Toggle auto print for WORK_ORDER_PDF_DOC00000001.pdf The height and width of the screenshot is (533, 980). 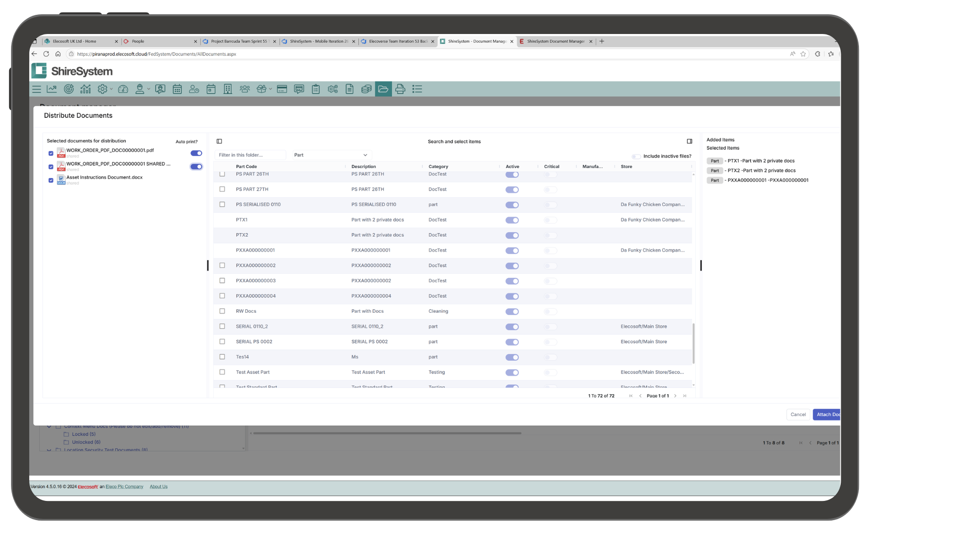[x=196, y=153]
